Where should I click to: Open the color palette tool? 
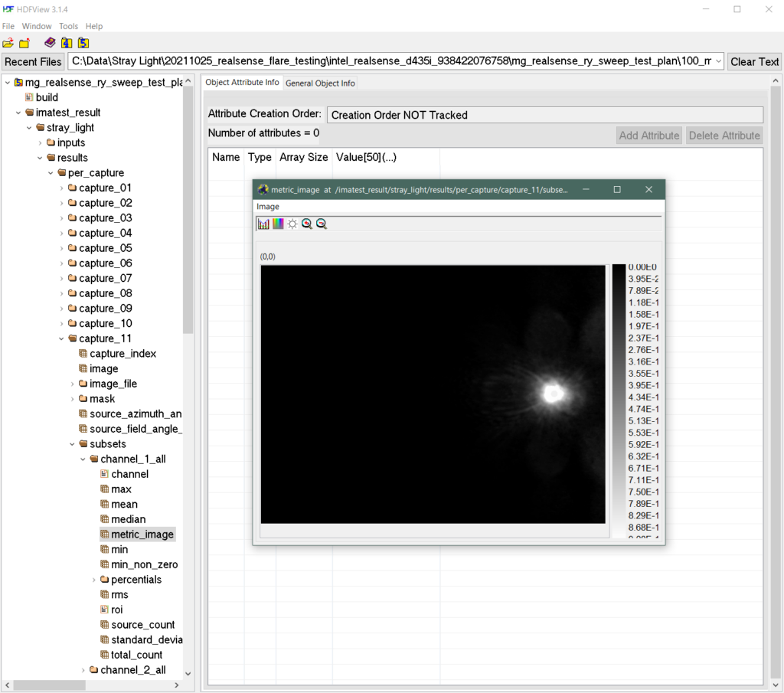[x=278, y=224]
